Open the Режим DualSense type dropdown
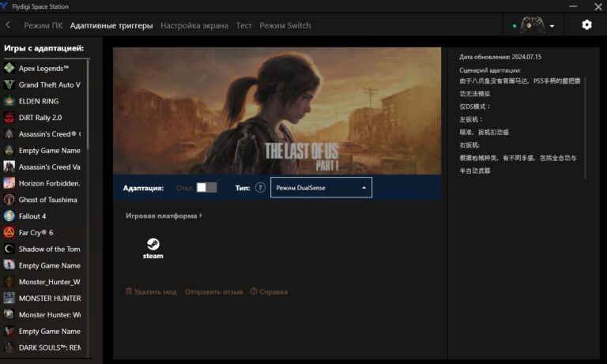This screenshot has width=607, height=364. pyautogui.click(x=321, y=188)
